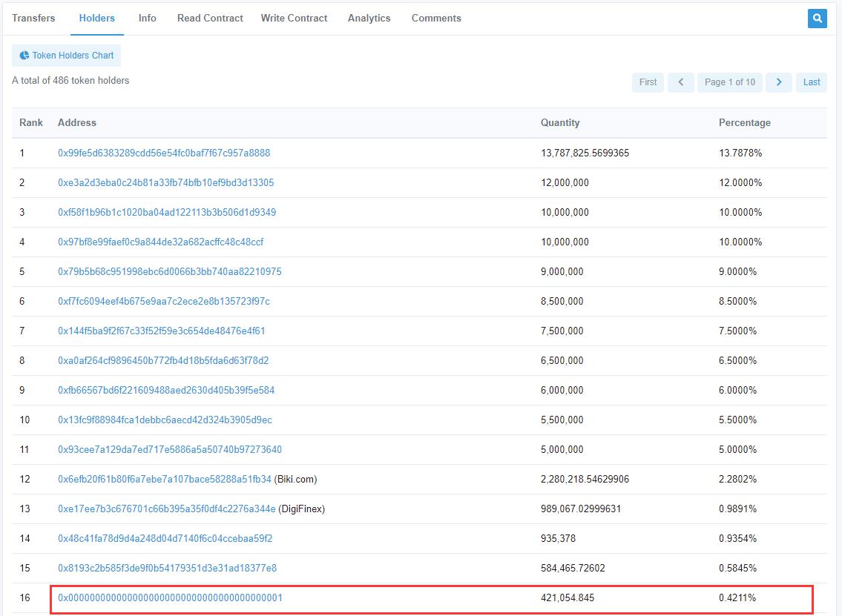The image size is (842, 616).
Task: Select percentage 7.5000%
Action: (738, 331)
